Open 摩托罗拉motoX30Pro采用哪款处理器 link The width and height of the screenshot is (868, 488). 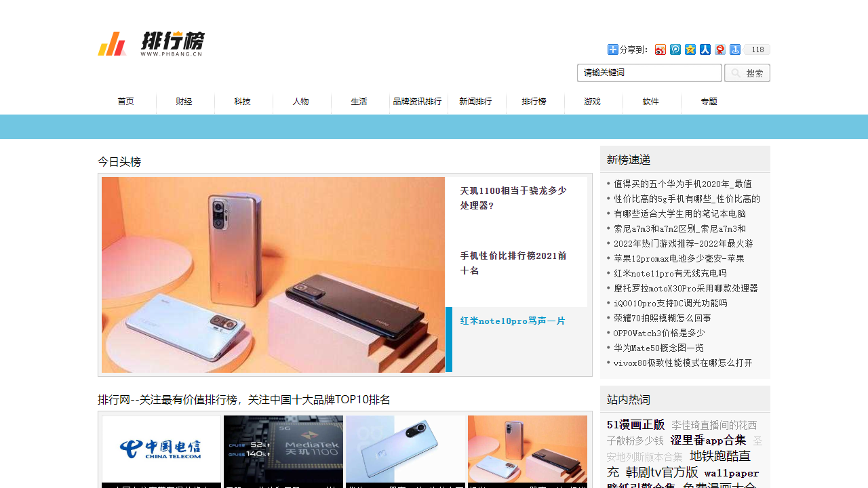point(686,288)
